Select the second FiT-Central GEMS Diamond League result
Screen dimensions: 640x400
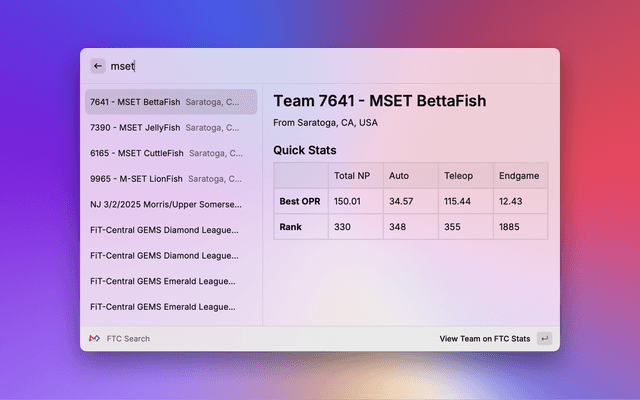(169, 255)
